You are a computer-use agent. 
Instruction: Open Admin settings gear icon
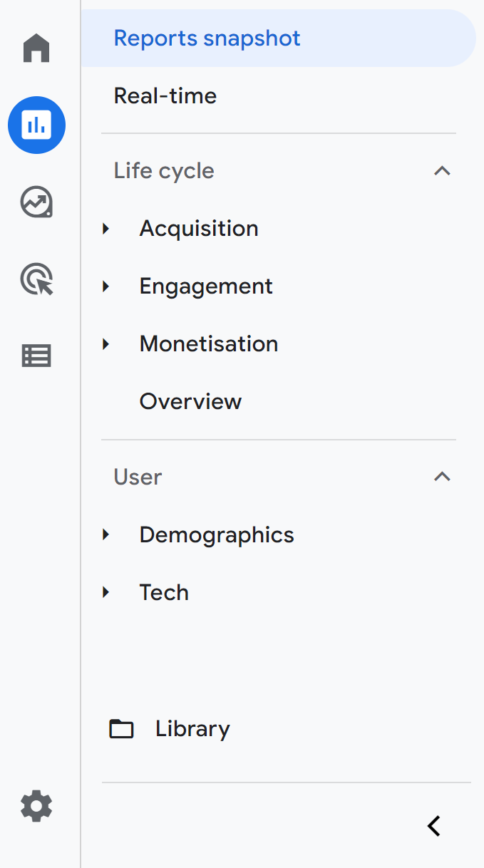36,806
